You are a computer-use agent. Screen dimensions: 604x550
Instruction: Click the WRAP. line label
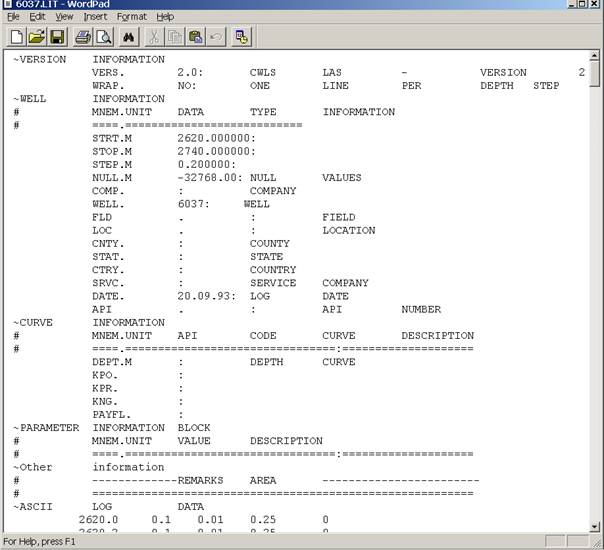pyautogui.click(x=108, y=86)
